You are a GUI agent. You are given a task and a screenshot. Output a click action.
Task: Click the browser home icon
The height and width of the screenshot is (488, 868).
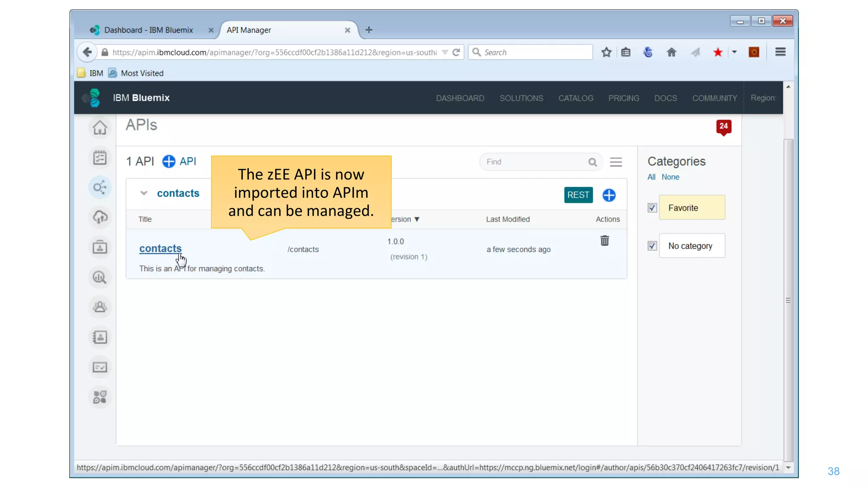click(671, 52)
